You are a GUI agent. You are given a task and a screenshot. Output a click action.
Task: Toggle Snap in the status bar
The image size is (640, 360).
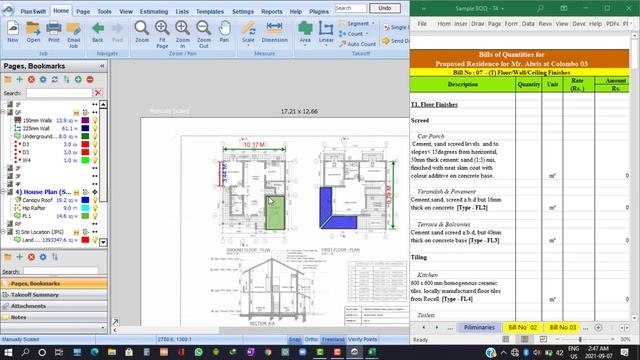click(294, 340)
